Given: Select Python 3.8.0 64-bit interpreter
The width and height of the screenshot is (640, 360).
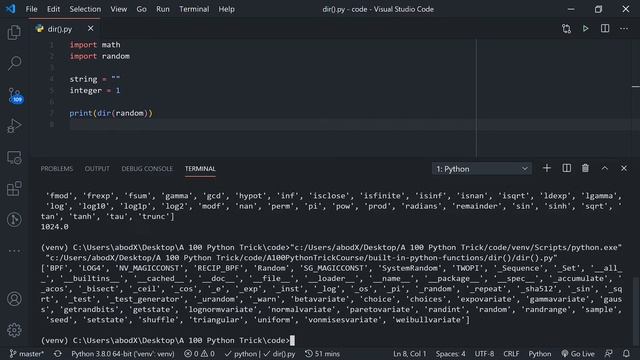Looking at the screenshot, I should click(123, 354).
